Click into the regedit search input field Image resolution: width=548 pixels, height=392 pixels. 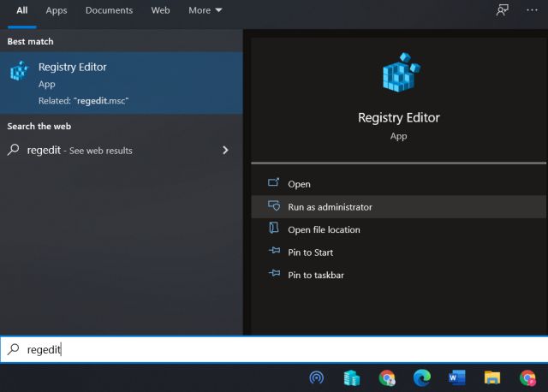[257, 349]
